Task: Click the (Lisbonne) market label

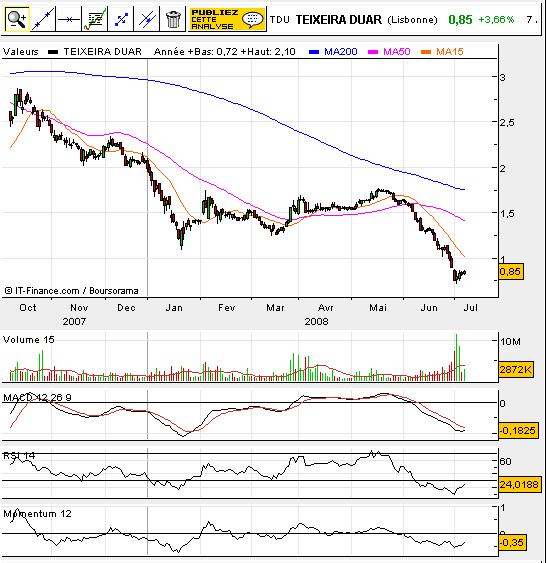Action: pos(412,20)
